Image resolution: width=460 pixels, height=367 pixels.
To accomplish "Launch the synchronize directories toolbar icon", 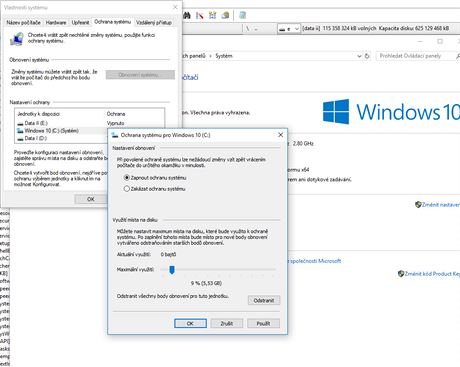I will click(x=212, y=15).
